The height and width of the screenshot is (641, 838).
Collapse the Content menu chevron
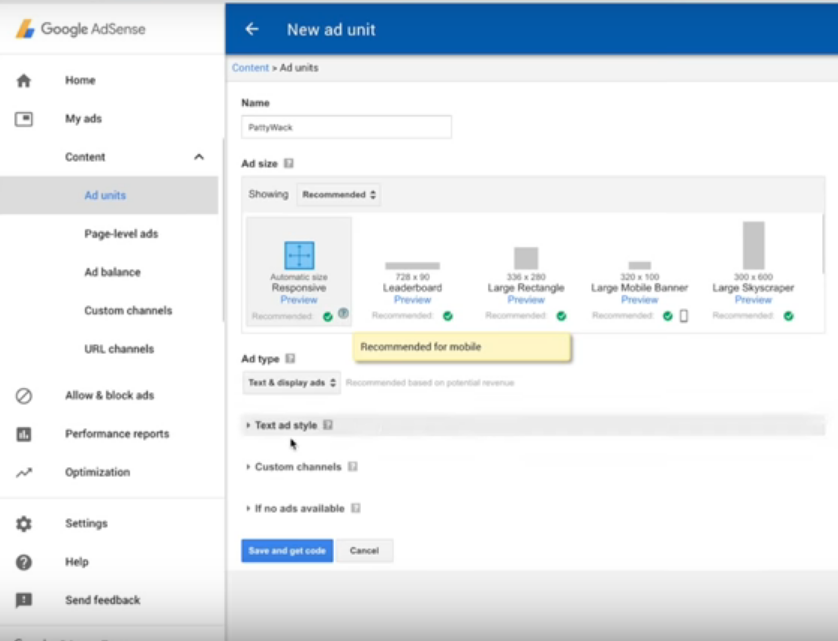[199, 157]
